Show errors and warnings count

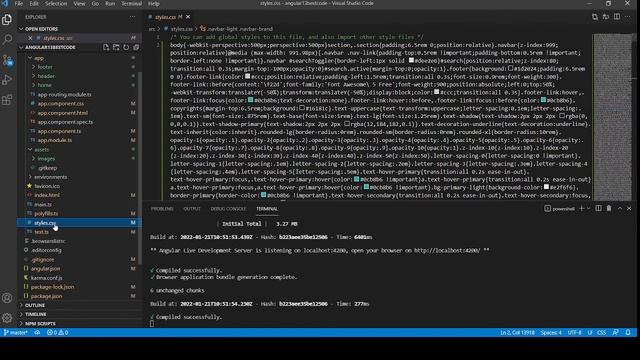[x=58, y=333]
